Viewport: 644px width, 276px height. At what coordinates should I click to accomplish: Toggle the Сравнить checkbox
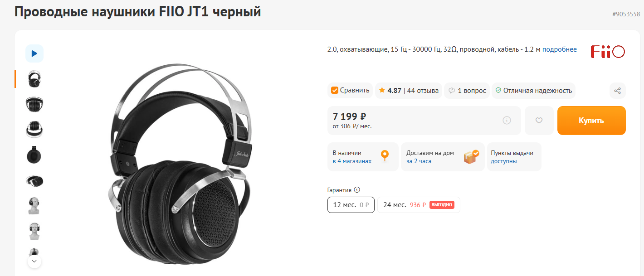[335, 91]
